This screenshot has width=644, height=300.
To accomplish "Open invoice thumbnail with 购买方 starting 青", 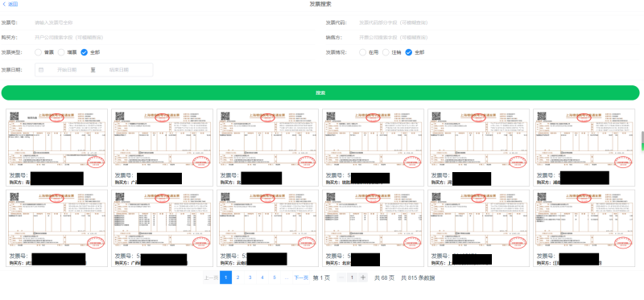I will click(56, 148).
